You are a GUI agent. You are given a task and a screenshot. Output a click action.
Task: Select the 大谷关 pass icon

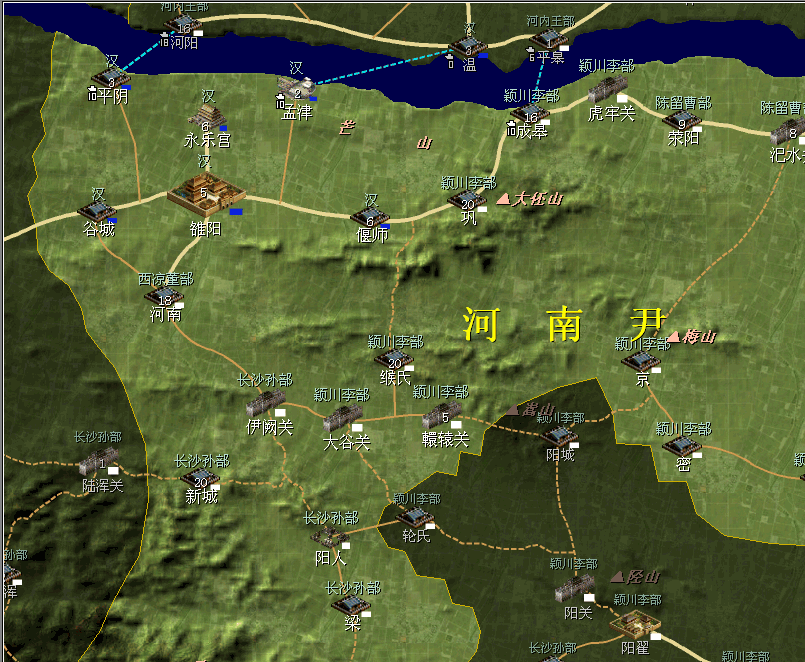(344, 419)
